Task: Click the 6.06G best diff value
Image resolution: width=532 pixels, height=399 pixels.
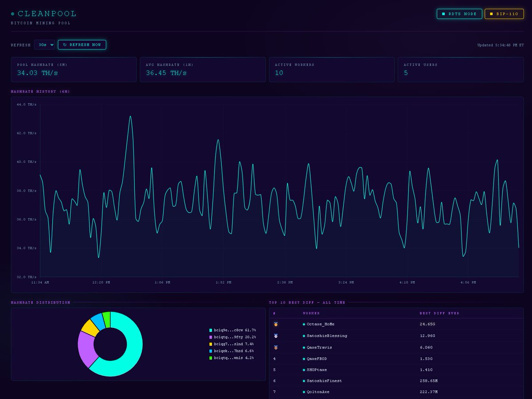Action: pos(426,348)
